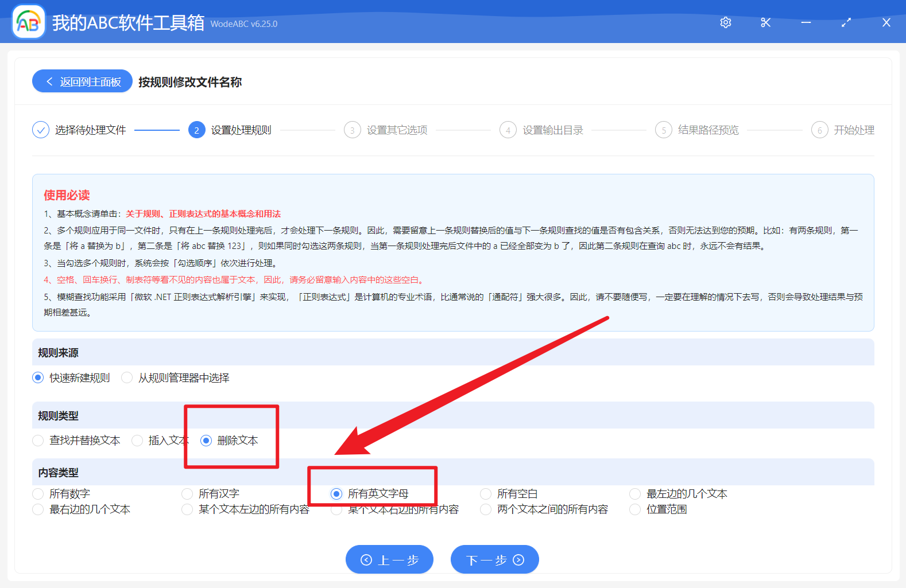Choose the 所有数字 content type
The height and width of the screenshot is (588, 906).
[x=38, y=494]
